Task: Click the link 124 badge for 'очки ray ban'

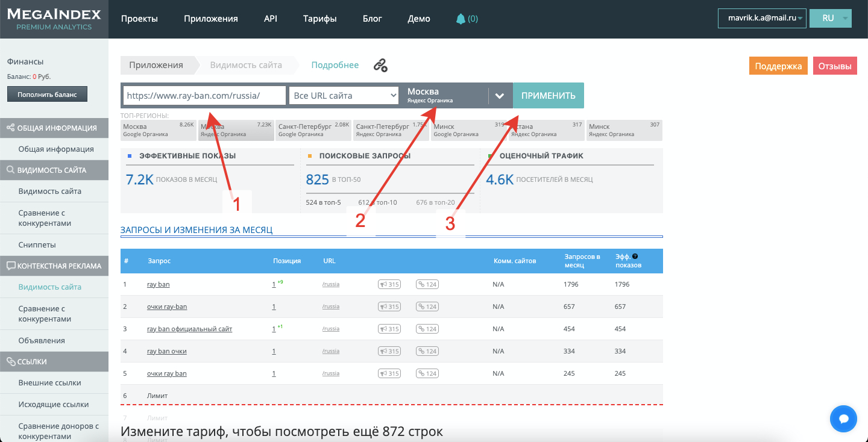Action: pos(427,373)
